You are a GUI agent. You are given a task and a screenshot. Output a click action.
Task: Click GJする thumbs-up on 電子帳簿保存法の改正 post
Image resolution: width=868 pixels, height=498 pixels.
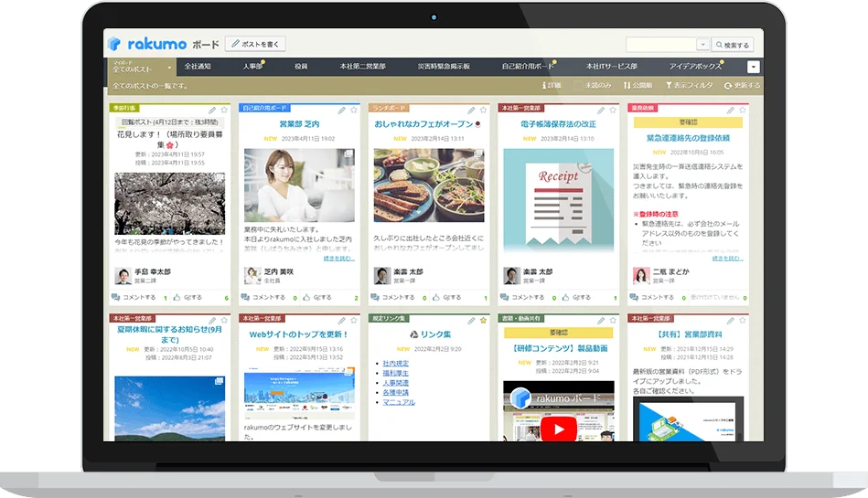tap(576, 297)
